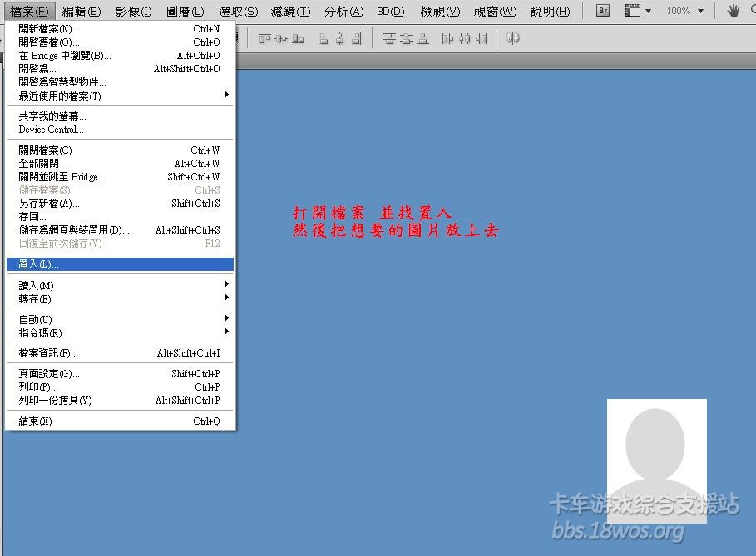Open the view extras dropdown arrow
The image size is (756, 556).
pos(648,11)
